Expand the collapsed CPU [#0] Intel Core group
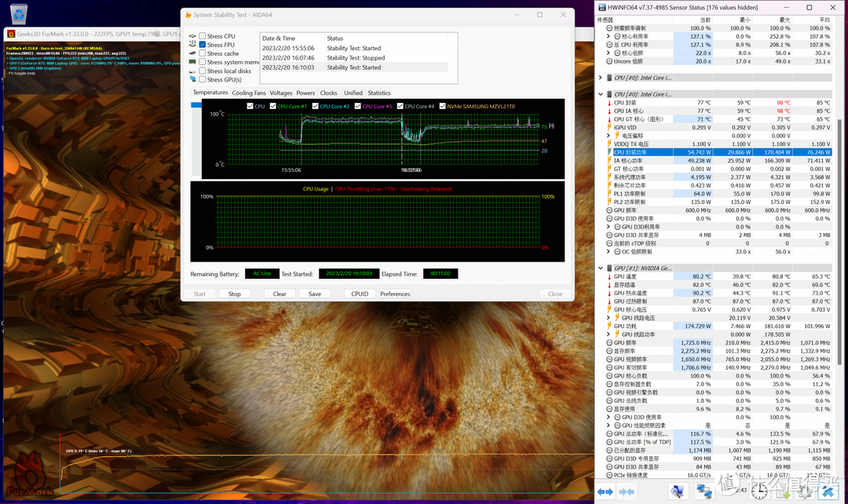 pyautogui.click(x=601, y=78)
